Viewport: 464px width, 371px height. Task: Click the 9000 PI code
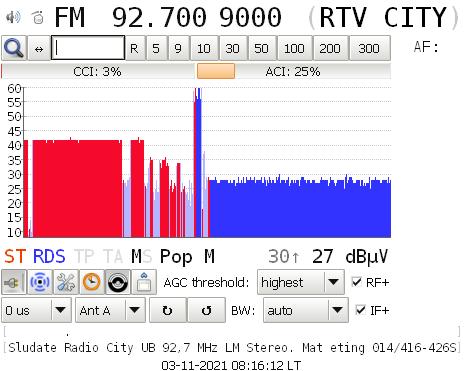250,17
